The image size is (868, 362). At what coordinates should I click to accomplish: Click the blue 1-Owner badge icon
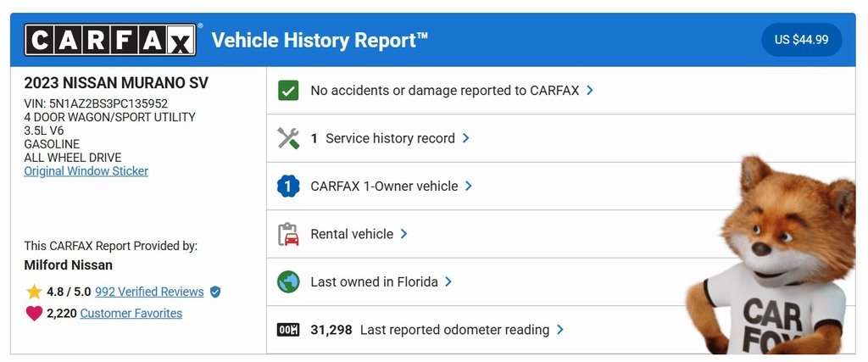(x=288, y=187)
